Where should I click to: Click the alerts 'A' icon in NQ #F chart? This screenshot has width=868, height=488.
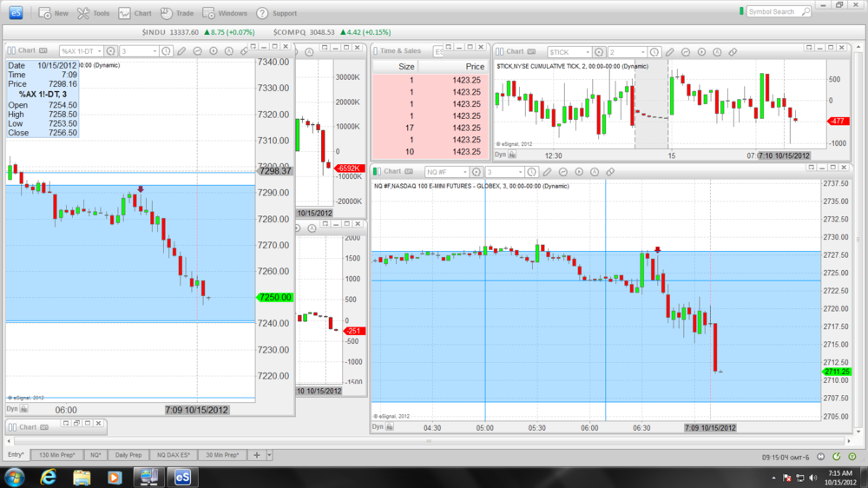tap(595, 172)
